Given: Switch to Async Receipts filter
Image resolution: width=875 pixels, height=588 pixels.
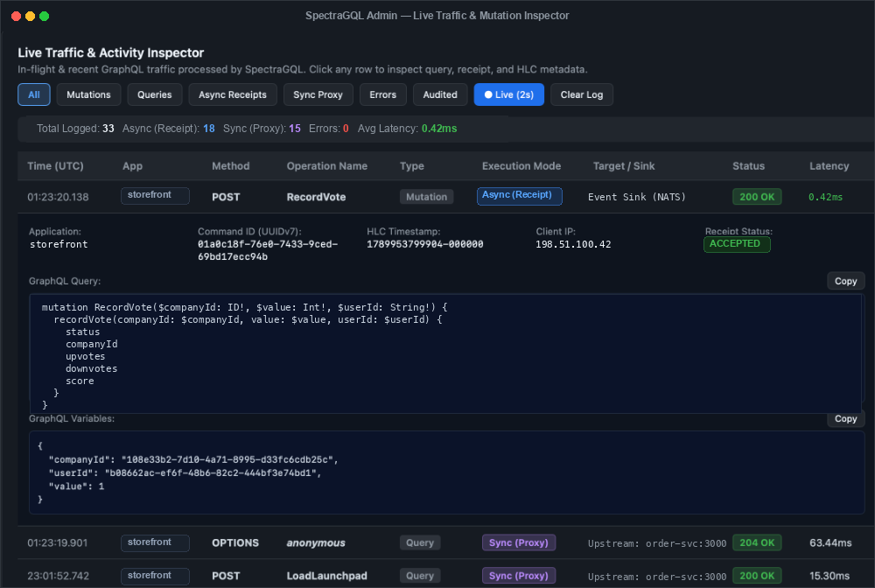Looking at the screenshot, I should (233, 94).
